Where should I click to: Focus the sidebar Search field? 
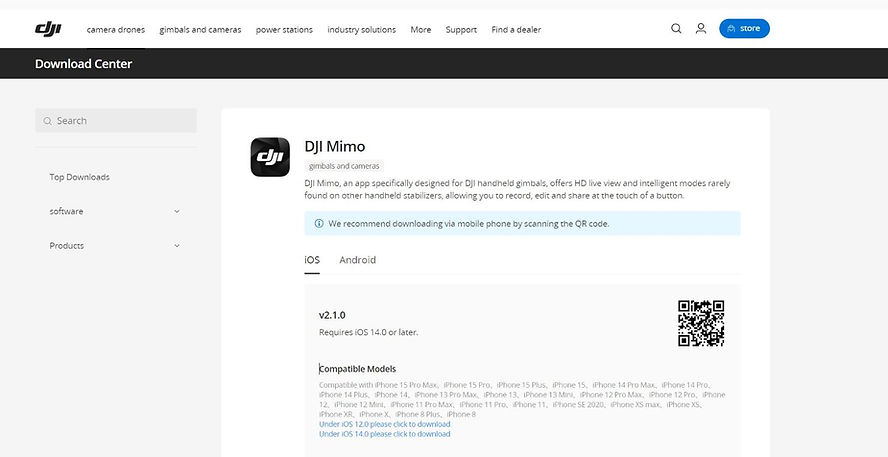click(x=116, y=121)
